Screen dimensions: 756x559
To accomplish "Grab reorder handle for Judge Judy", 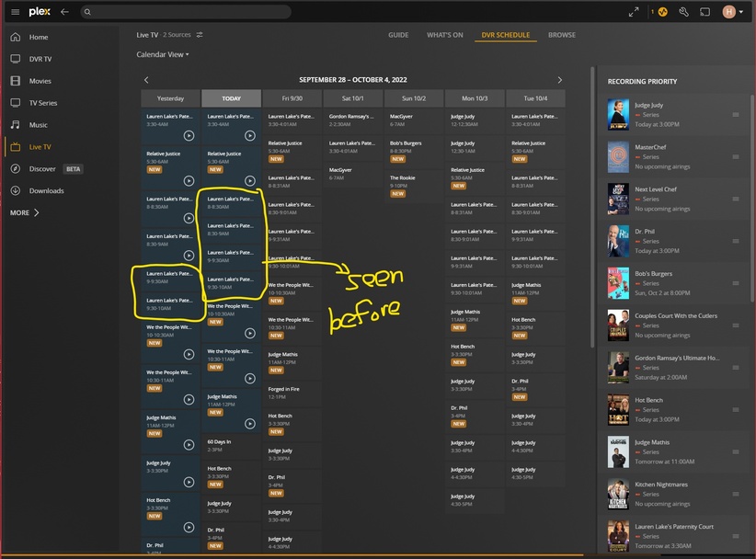I will 736,115.
